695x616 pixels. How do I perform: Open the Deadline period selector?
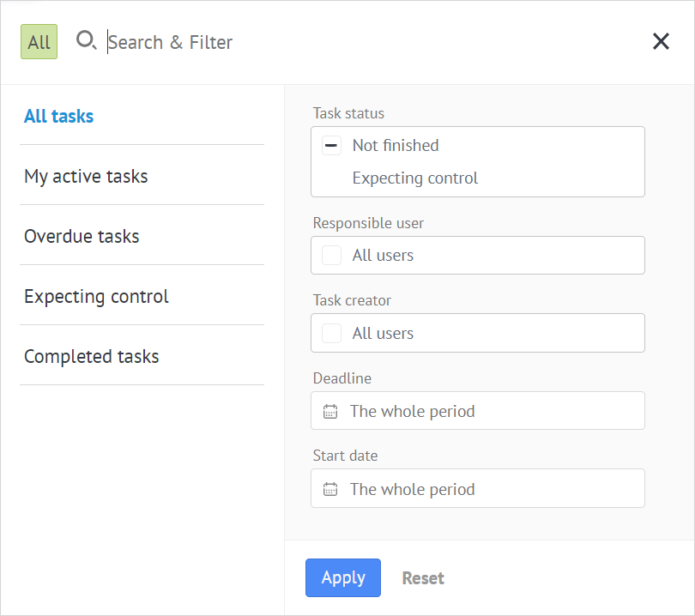478,411
